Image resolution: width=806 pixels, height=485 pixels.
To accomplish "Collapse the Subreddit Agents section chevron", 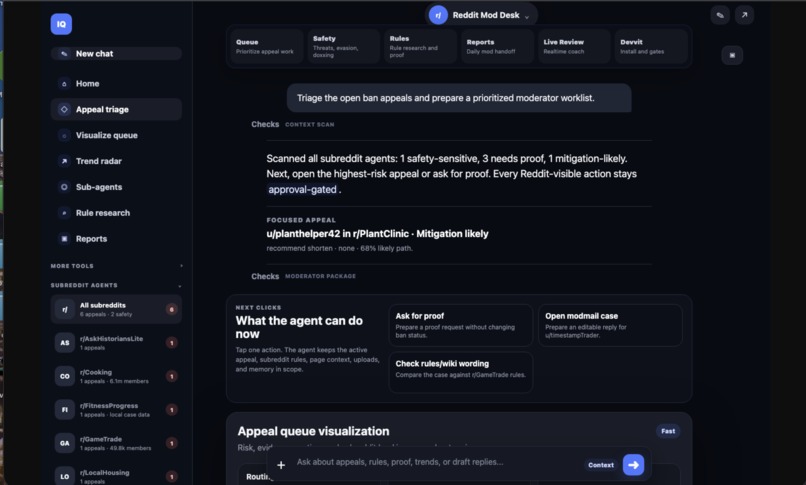I will click(x=179, y=286).
